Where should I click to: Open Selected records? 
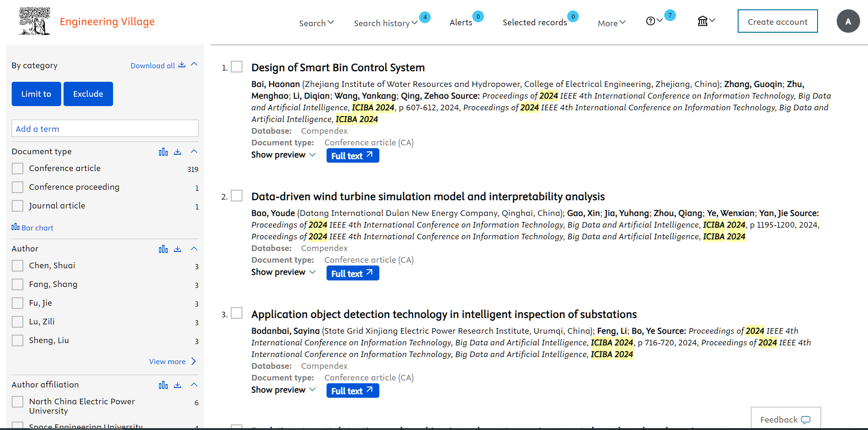point(534,22)
